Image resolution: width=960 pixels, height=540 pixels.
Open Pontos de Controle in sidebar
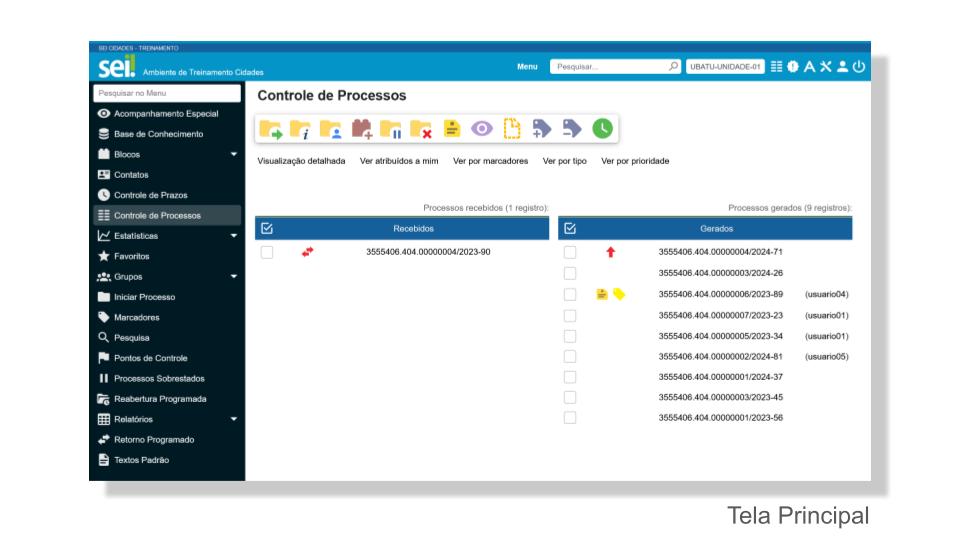167,358
